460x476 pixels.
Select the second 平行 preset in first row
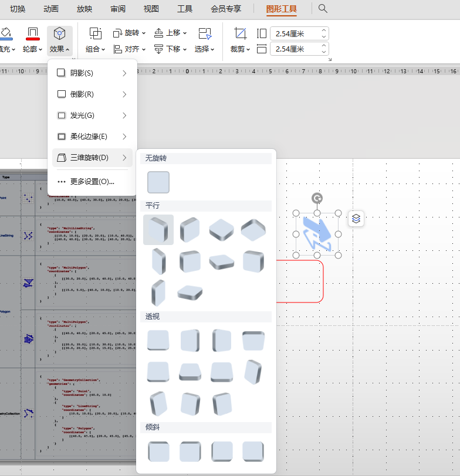pos(190,230)
